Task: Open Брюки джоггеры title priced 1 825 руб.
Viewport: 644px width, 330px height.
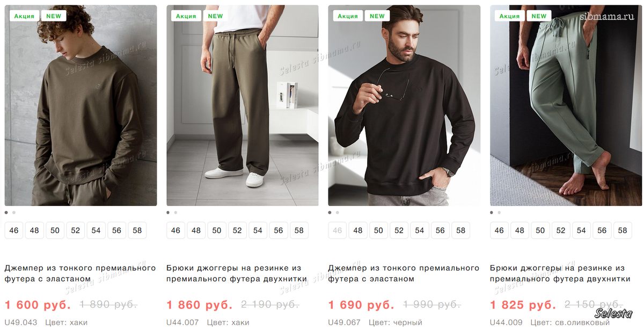Action: tap(560, 273)
